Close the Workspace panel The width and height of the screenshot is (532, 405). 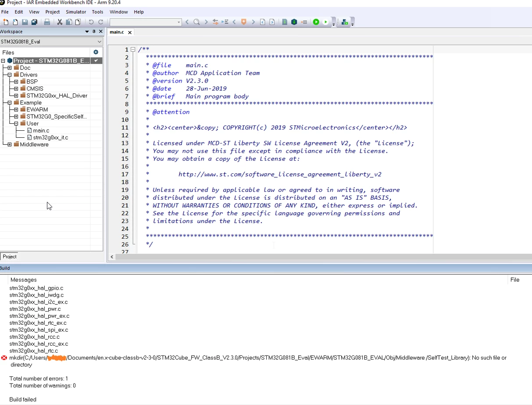tap(100, 32)
